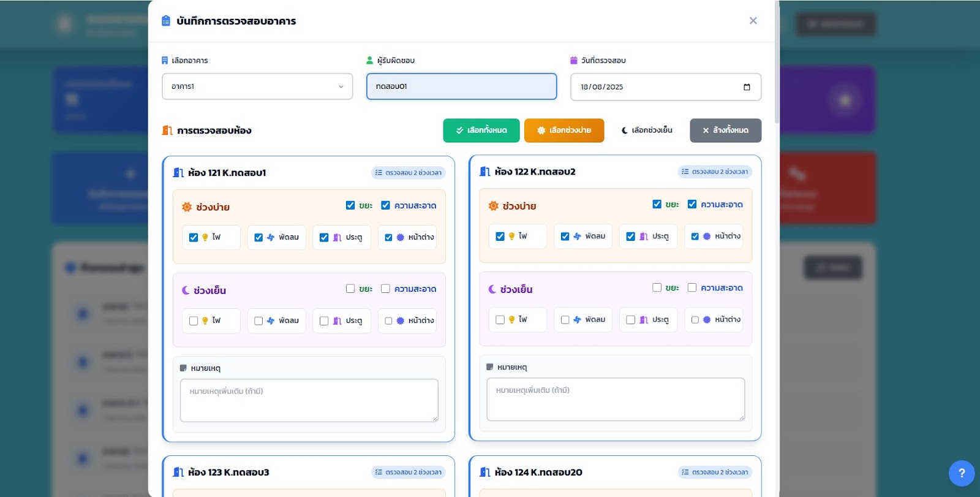Click the gray ล้างทั้งหมด button

point(726,131)
